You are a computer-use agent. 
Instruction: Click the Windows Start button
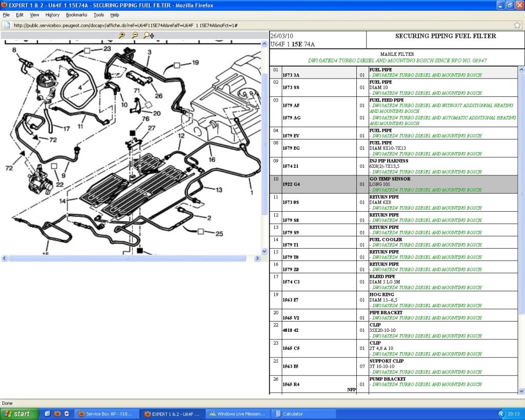(19, 413)
